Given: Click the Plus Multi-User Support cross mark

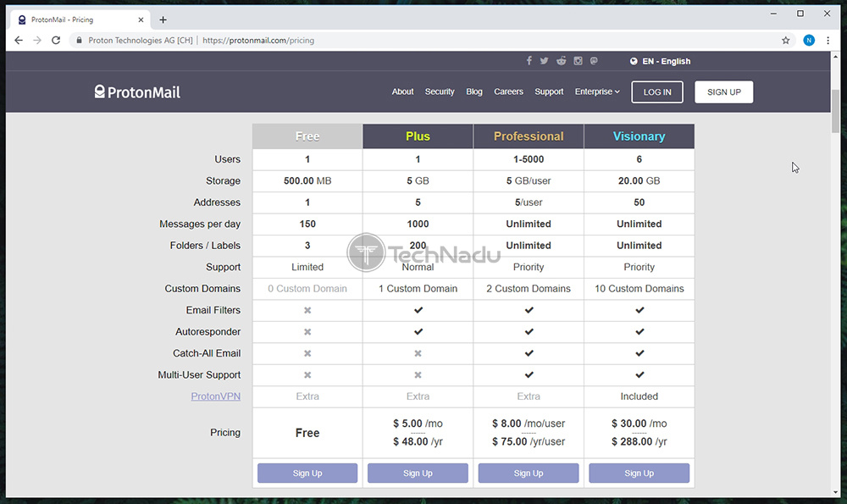Looking at the screenshot, I should coord(418,375).
